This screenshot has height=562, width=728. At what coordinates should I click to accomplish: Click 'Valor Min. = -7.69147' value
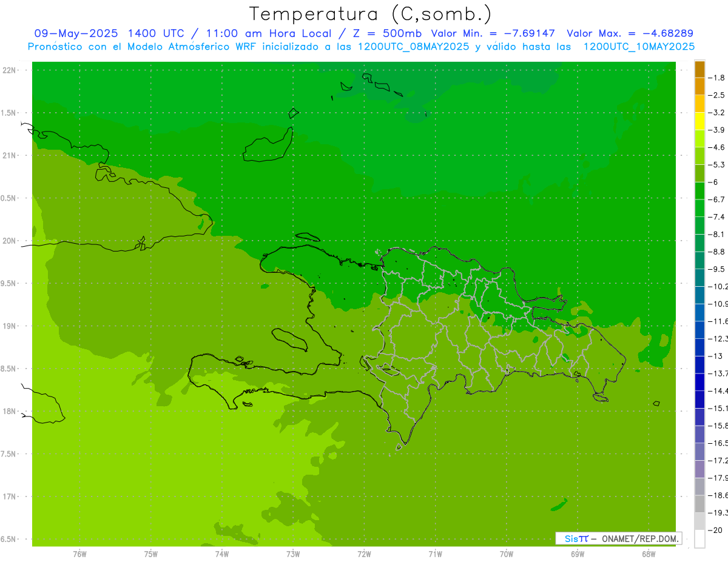pyautogui.click(x=493, y=33)
